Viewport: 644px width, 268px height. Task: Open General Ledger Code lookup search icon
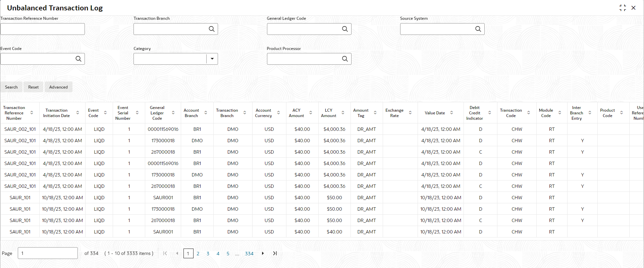point(345,29)
